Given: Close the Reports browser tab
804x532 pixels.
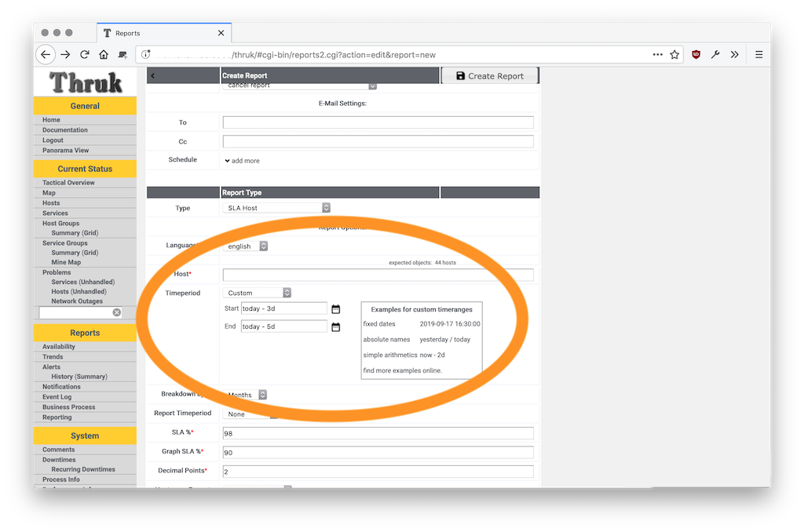Looking at the screenshot, I should pos(221,33).
